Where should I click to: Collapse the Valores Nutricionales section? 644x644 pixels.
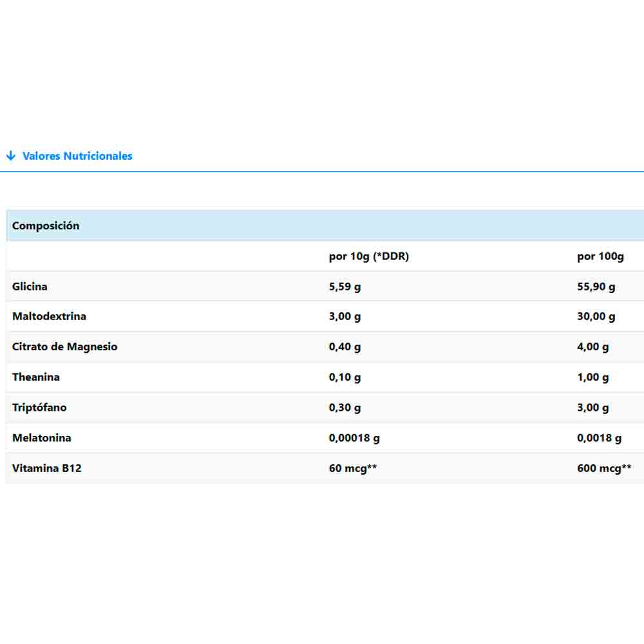[x=77, y=156]
